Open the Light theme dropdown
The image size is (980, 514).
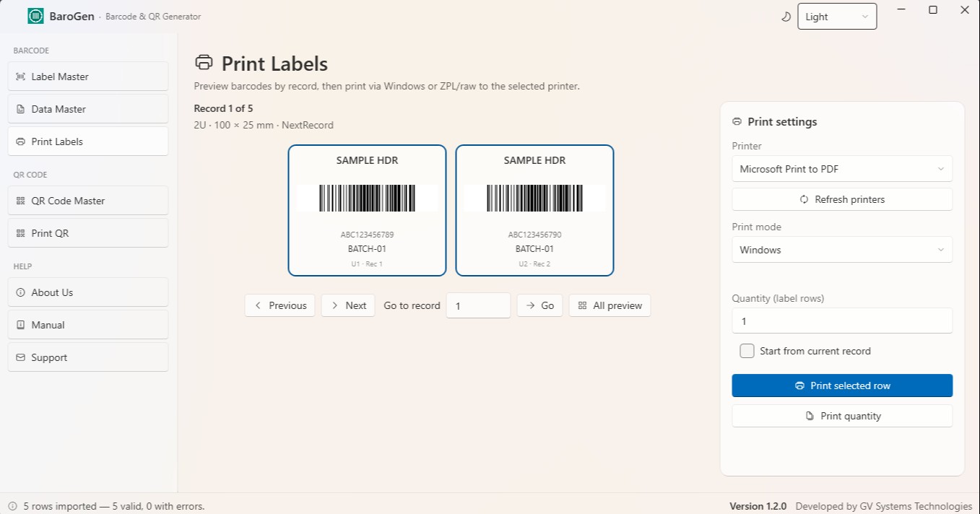[x=837, y=17]
